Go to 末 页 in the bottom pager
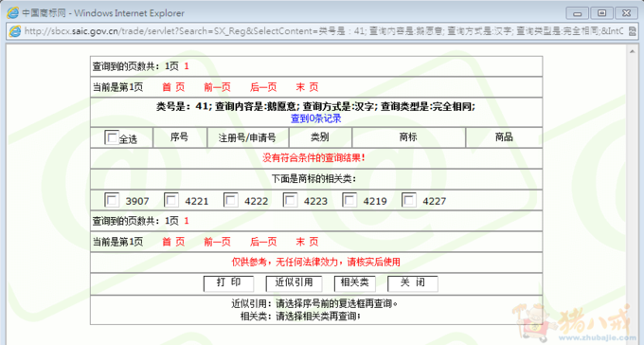This screenshot has height=345, width=644. click(x=307, y=242)
